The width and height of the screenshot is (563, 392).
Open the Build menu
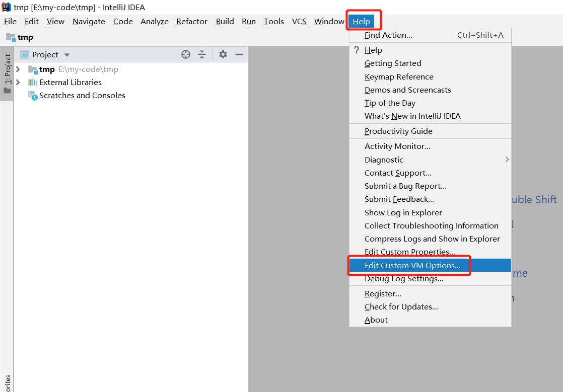tap(225, 22)
